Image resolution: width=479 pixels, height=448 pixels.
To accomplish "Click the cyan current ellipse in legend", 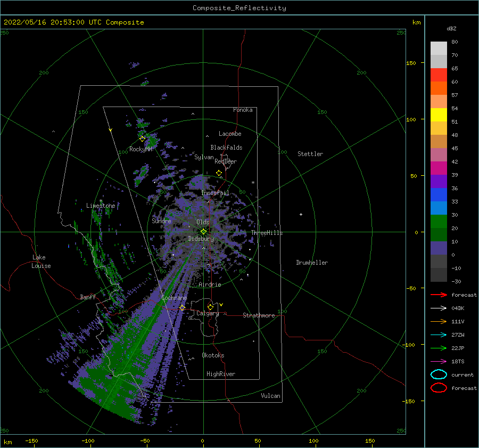I will click(439, 374).
